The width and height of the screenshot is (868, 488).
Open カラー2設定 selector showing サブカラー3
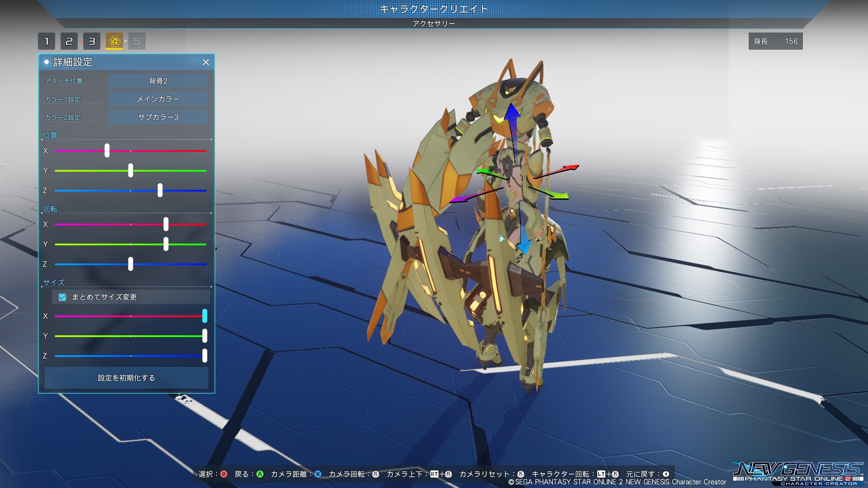pyautogui.click(x=158, y=117)
